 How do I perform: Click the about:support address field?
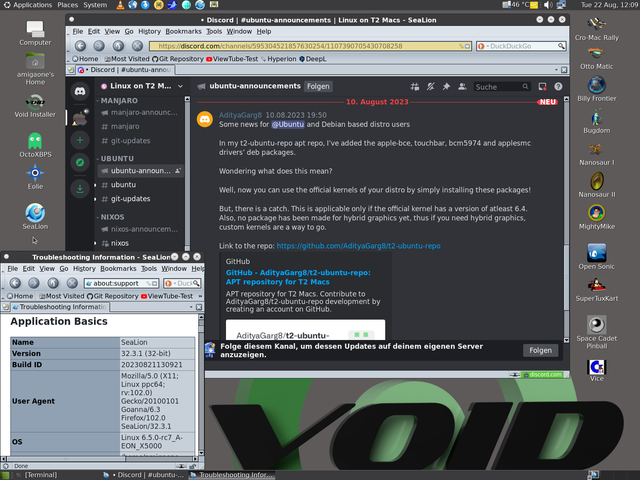coord(122,283)
